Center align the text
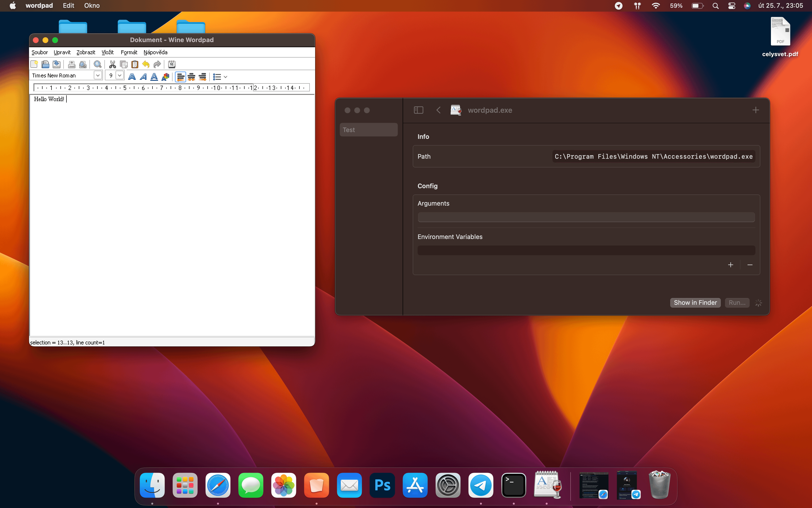Viewport: 812px width, 508px height. click(191, 77)
